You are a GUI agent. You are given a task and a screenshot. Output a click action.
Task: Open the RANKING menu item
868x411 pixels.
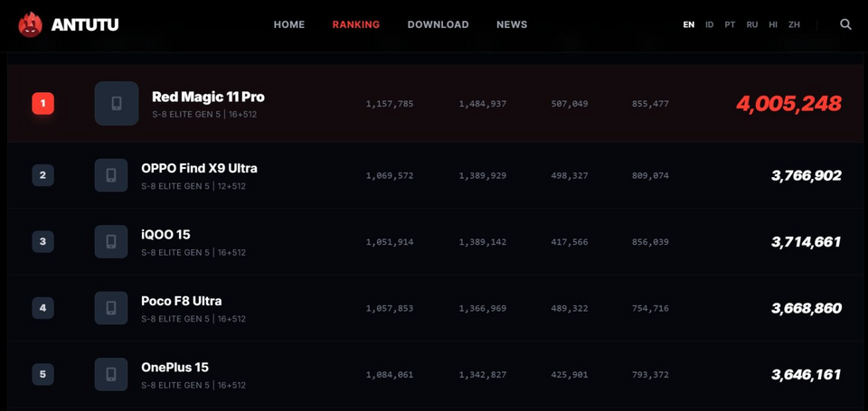[x=356, y=24]
